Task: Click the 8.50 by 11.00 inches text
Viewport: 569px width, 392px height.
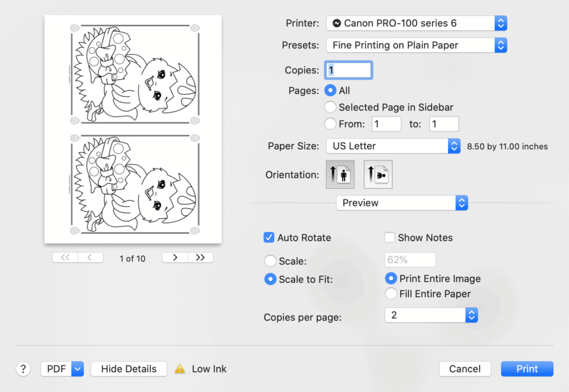Action: tap(507, 147)
